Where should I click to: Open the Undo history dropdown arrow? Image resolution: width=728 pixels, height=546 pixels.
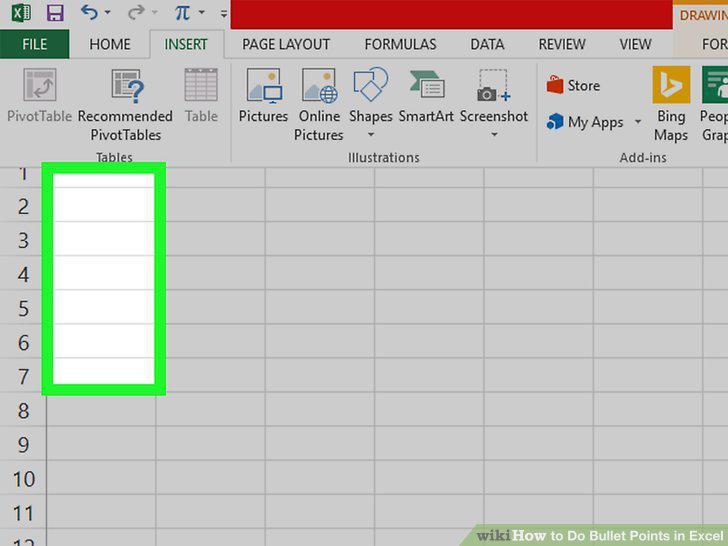108,13
